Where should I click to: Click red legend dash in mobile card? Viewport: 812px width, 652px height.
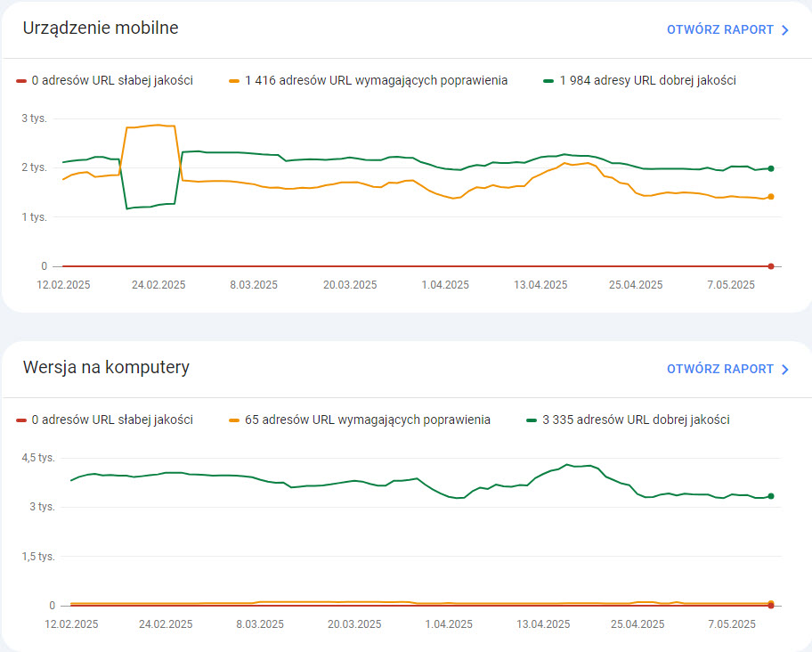click(21, 81)
